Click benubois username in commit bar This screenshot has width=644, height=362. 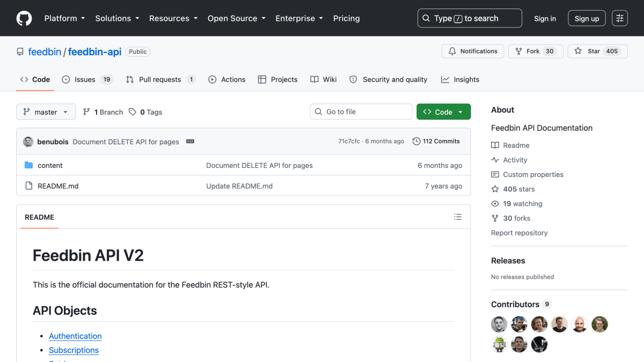53,142
